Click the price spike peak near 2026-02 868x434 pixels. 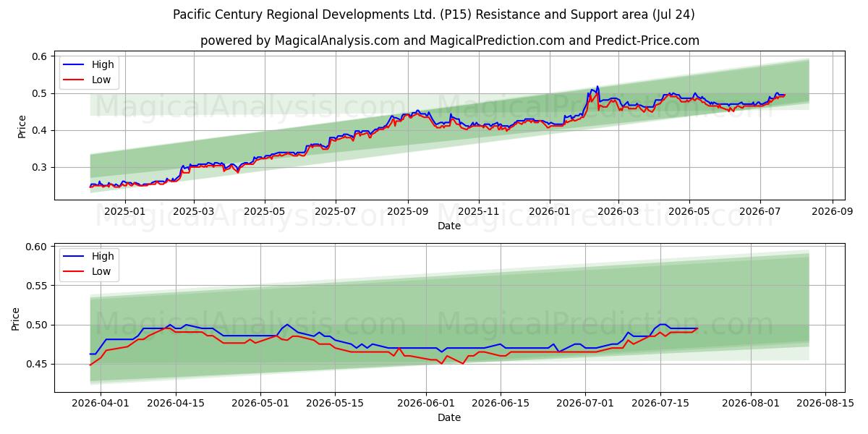[x=597, y=87]
